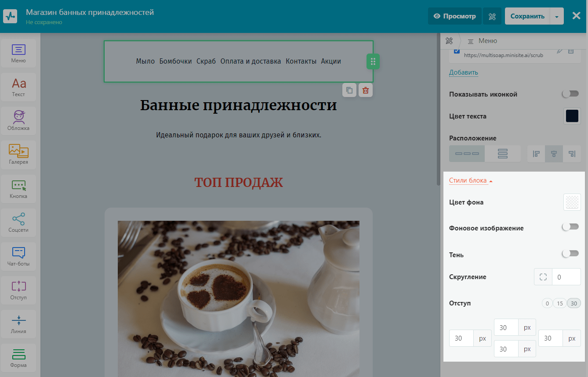The image size is (588, 377).
Task: Set padding preset to 0
Action: click(x=547, y=303)
